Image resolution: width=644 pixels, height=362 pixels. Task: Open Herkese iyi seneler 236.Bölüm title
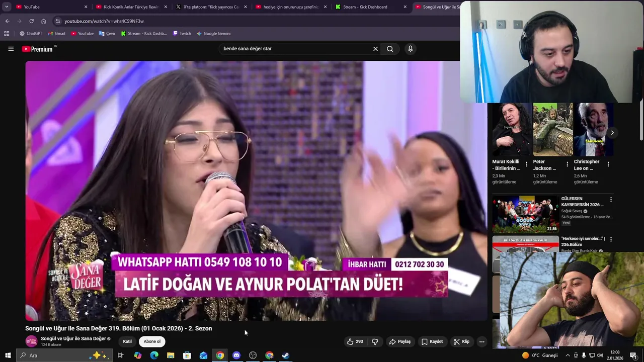point(583,241)
